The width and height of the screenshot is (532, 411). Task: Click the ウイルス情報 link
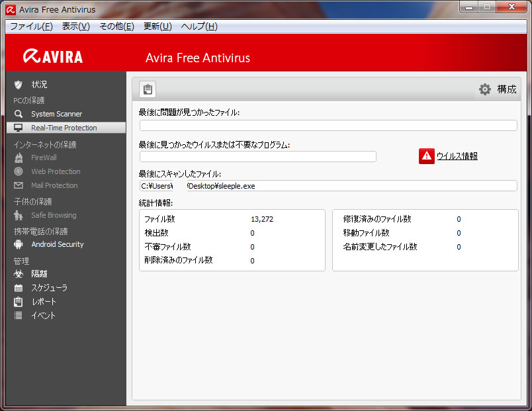point(457,156)
